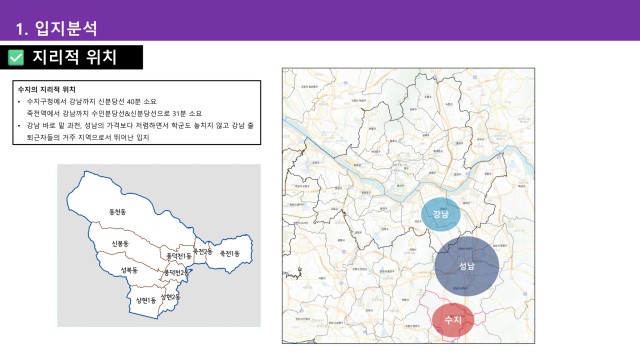640x360 pixels.
Task: Click the line mentioning '수인분당선&신분당선으로 31분 소요'
Action: (114, 113)
